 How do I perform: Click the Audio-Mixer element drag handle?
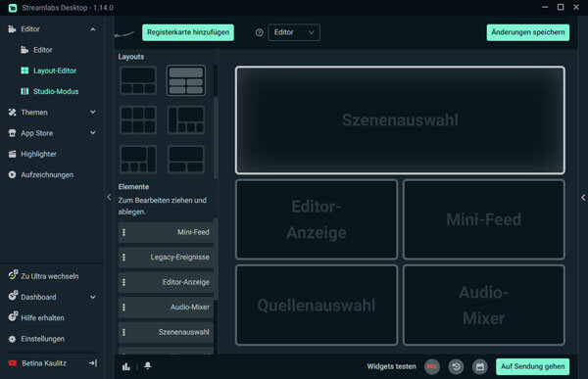[123, 308]
